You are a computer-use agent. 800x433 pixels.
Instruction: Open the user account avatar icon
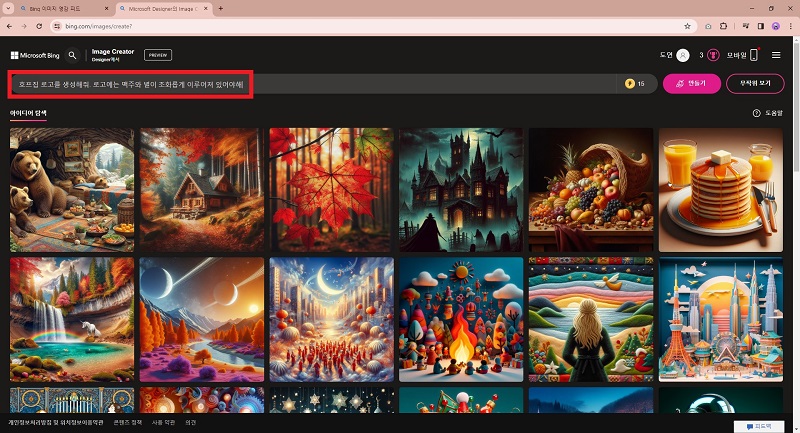tap(683, 55)
